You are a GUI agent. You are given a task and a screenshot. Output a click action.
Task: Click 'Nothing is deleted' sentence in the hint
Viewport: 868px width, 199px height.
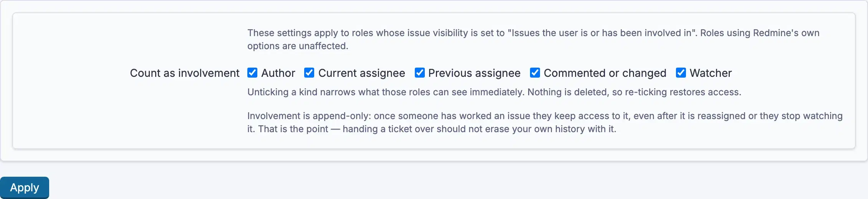click(x=634, y=92)
